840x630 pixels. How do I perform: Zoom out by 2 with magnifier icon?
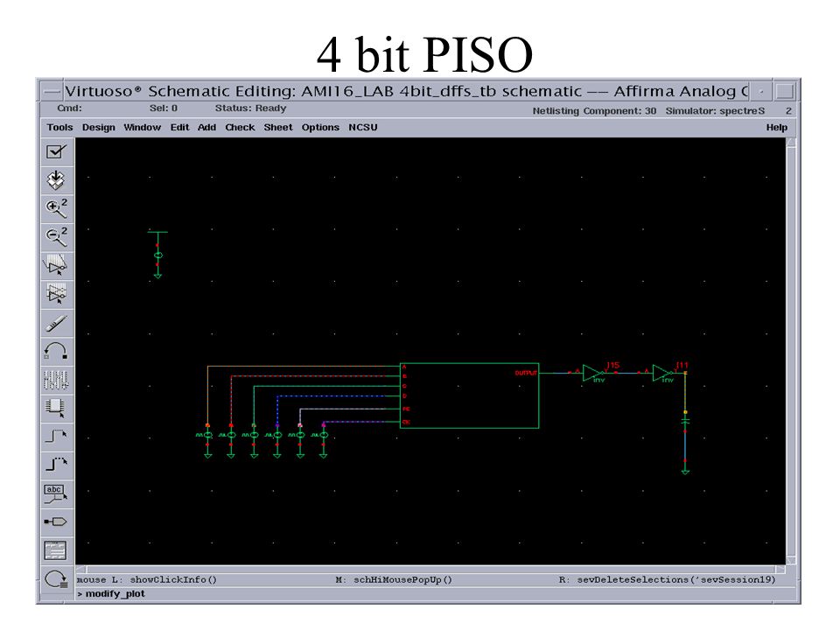(x=56, y=237)
